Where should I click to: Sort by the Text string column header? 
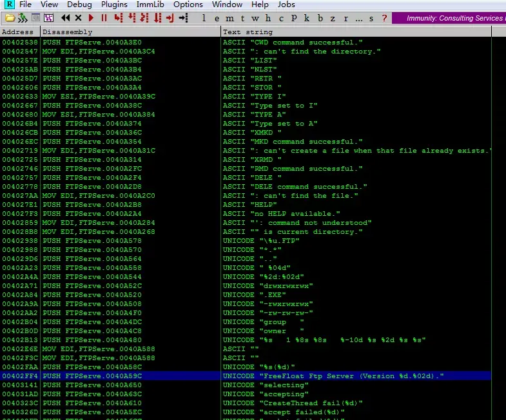[356, 32]
